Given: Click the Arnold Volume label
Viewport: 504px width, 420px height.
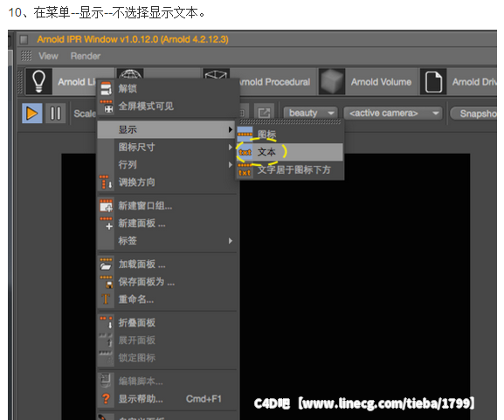Looking at the screenshot, I should click(381, 82).
